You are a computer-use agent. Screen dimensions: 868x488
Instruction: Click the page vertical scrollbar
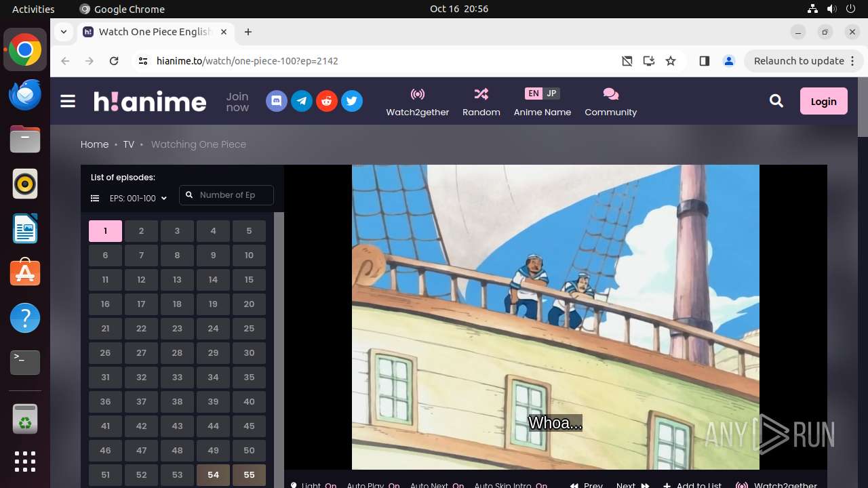tap(863, 107)
